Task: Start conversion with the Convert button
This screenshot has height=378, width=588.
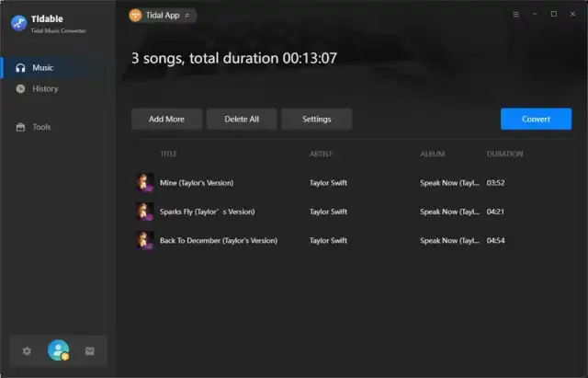Action: click(x=536, y=119)
